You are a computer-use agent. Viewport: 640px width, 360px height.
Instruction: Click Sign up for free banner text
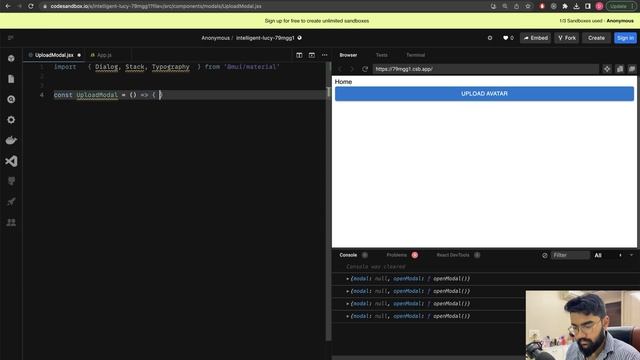pos(317,21)
